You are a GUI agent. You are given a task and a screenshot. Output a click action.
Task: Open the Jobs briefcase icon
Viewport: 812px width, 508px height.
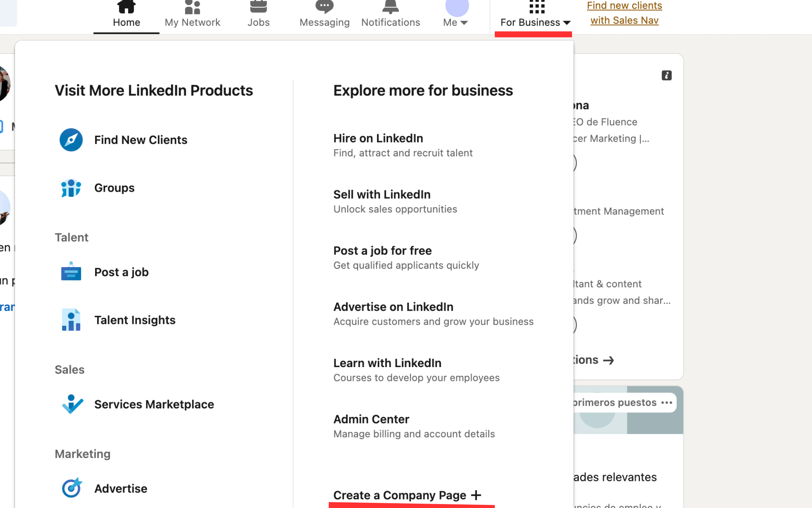(x=259, y=6)
